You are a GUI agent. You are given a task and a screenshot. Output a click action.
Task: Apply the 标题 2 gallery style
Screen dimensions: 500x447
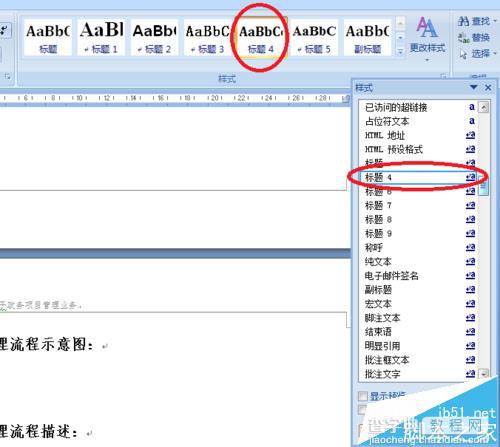pyautogui.click(x=154, y=37)
